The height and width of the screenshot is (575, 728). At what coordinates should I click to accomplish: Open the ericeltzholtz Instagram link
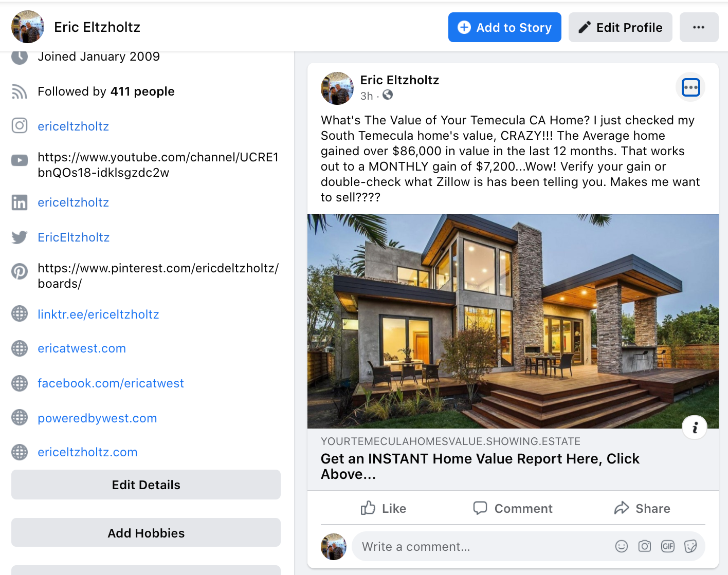(x=74, y=126)
